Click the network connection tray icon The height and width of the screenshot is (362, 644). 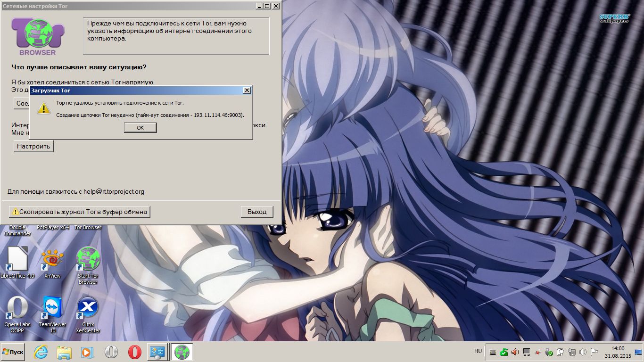click(x=571, y=352)
